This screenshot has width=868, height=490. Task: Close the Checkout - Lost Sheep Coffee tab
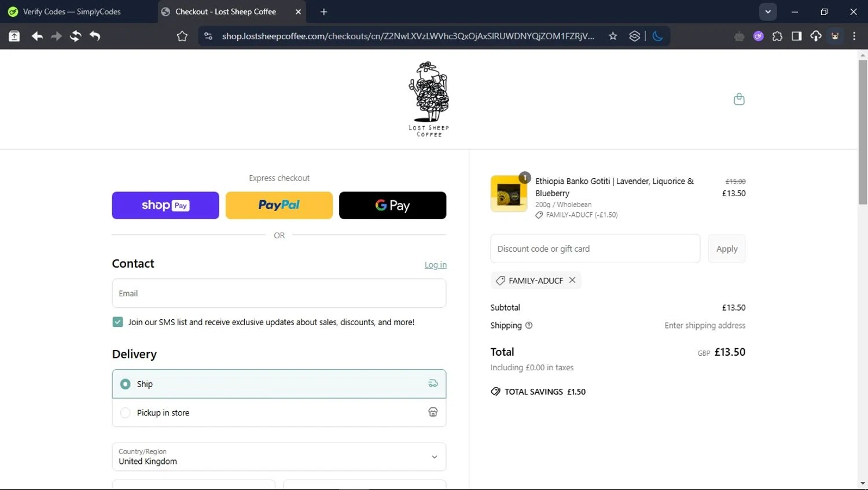point(298,12)
